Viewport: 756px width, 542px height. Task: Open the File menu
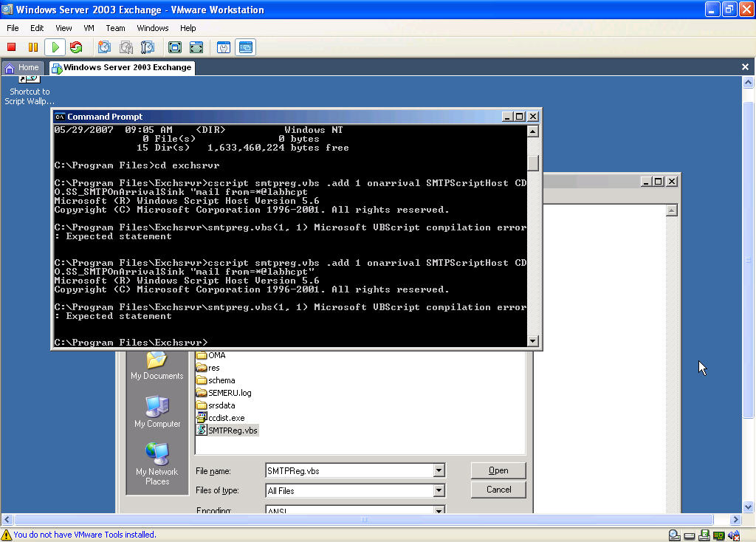13,28
